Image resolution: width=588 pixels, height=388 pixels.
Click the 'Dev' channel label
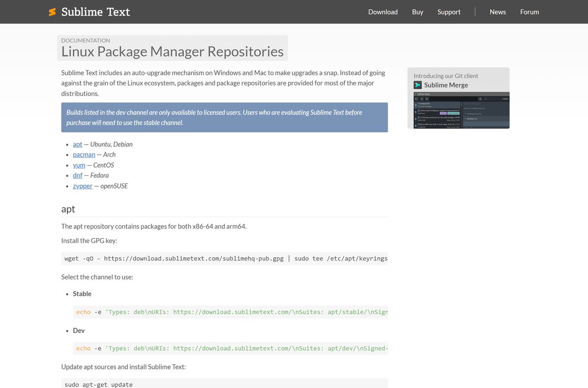[x=78, y=330]
